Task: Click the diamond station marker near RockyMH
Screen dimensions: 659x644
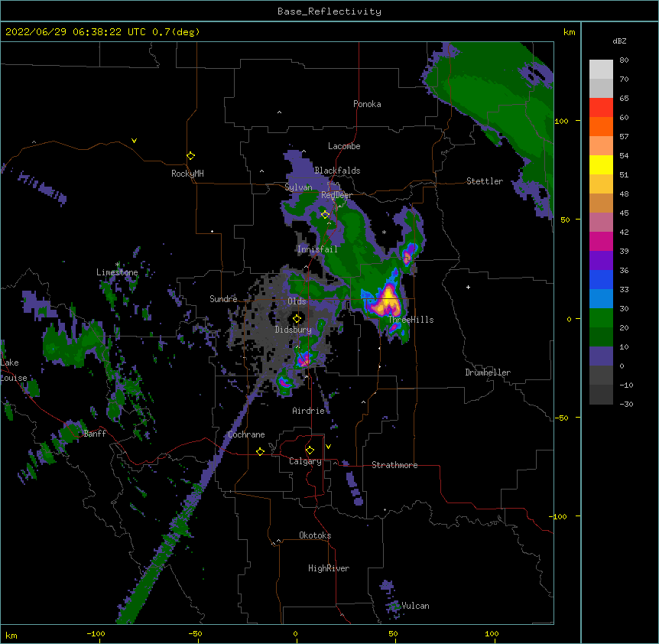Action: [190, 156]
